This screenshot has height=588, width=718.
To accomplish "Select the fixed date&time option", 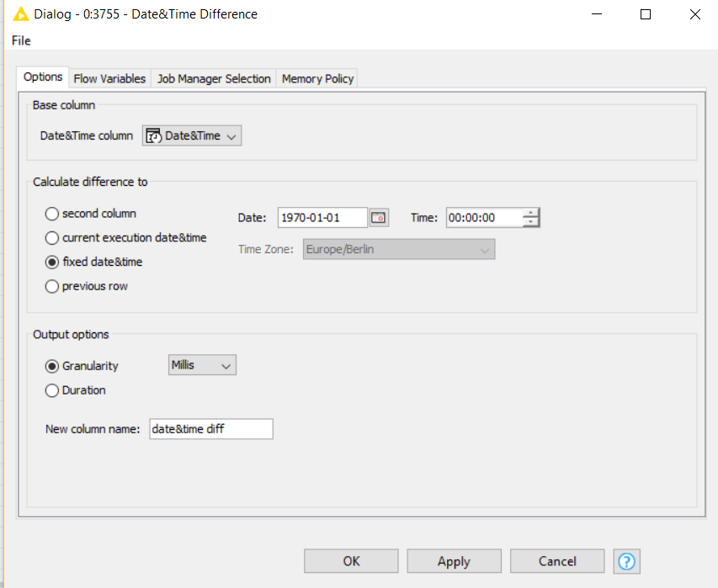I will pyautogui.click(x=51, y=262).
